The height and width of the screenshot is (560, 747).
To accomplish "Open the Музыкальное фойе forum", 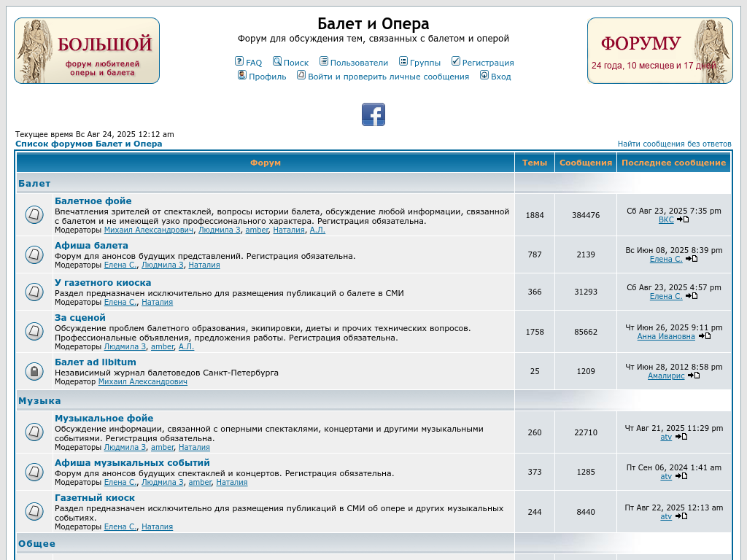I will 104,418.
